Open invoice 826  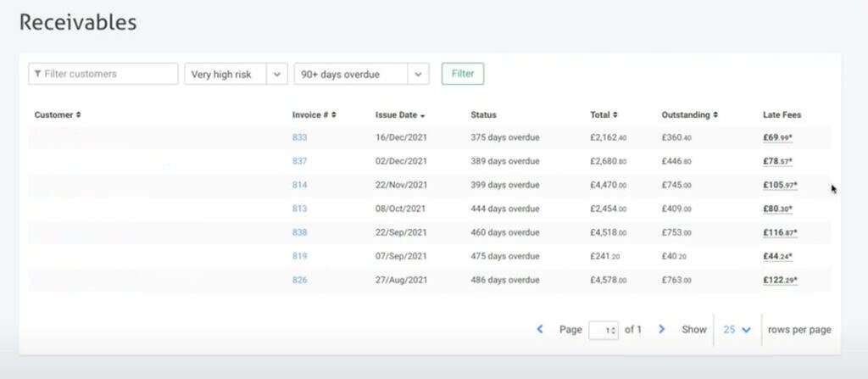(299, 280)
